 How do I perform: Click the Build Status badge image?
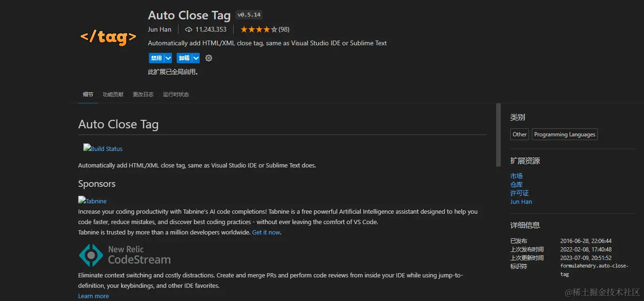point(103,149)
